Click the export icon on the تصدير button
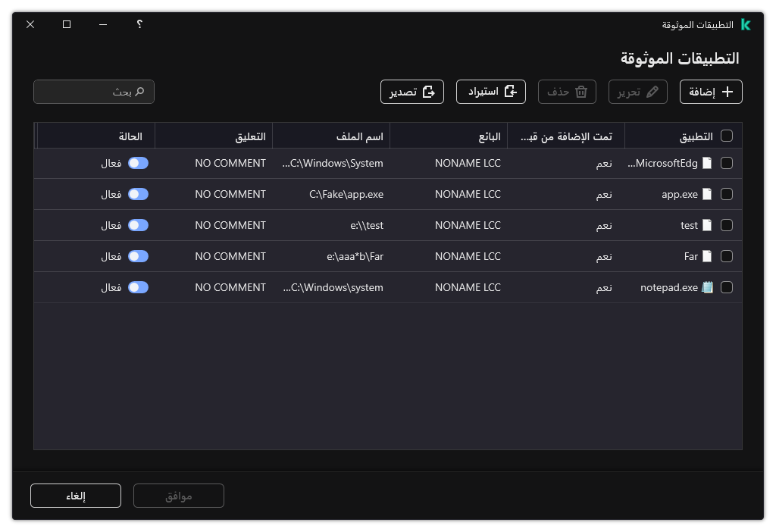 pos(430,91)
